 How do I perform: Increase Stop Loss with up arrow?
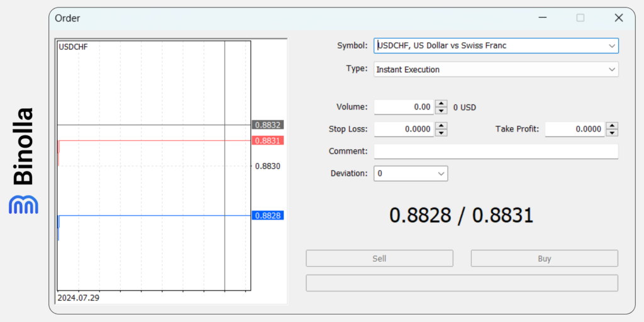coord(441,126)
